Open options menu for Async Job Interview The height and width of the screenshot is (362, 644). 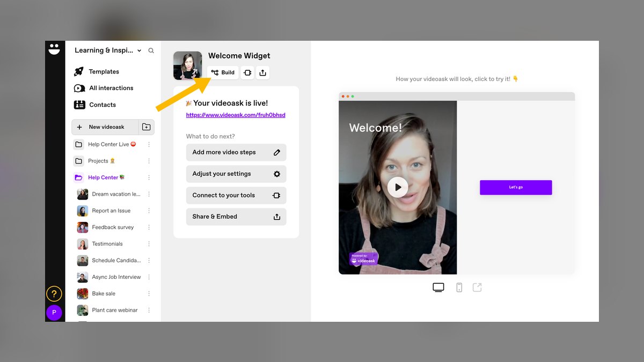tap(149, 277)
